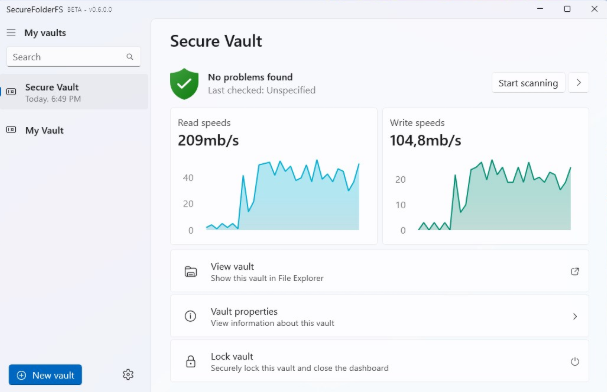Click 'Last checked: Unspecified' text
Image resolution: width=607 pixels, height=392 pixels.
pos(262,90)
